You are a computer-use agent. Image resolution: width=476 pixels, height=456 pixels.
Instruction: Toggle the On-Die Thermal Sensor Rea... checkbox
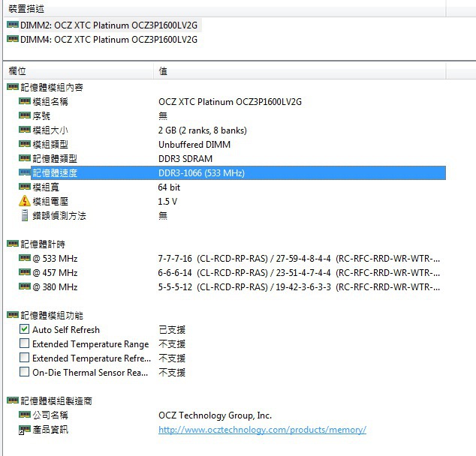pos(24,372)
